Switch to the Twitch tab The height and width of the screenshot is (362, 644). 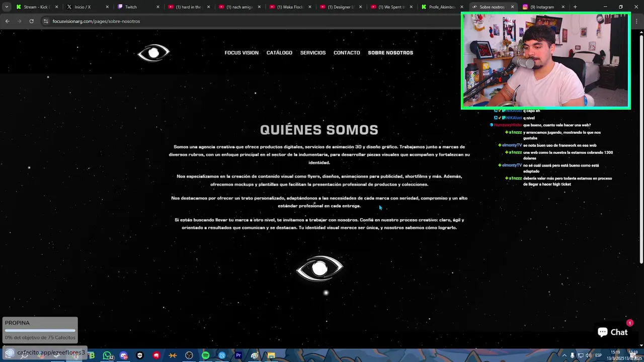137,7
